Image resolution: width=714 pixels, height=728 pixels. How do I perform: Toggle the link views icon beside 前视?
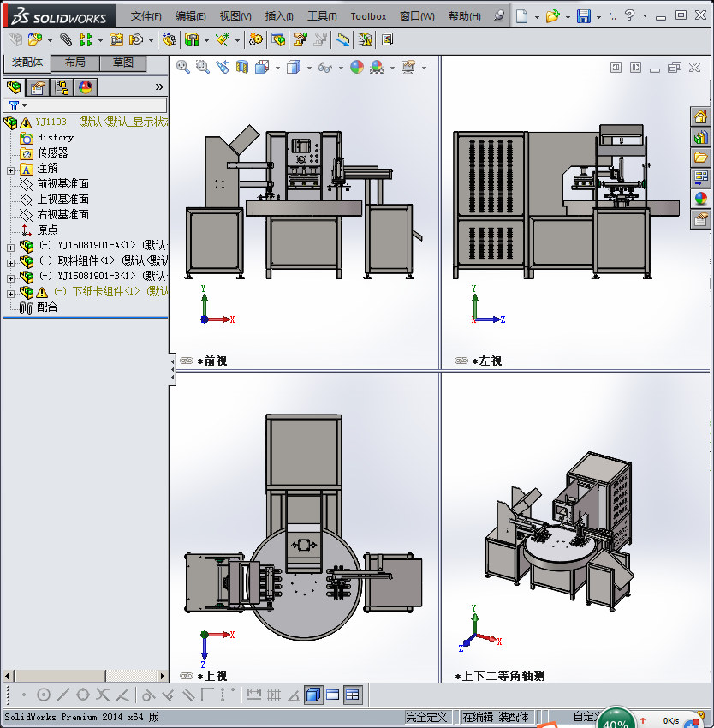[186, 361]
